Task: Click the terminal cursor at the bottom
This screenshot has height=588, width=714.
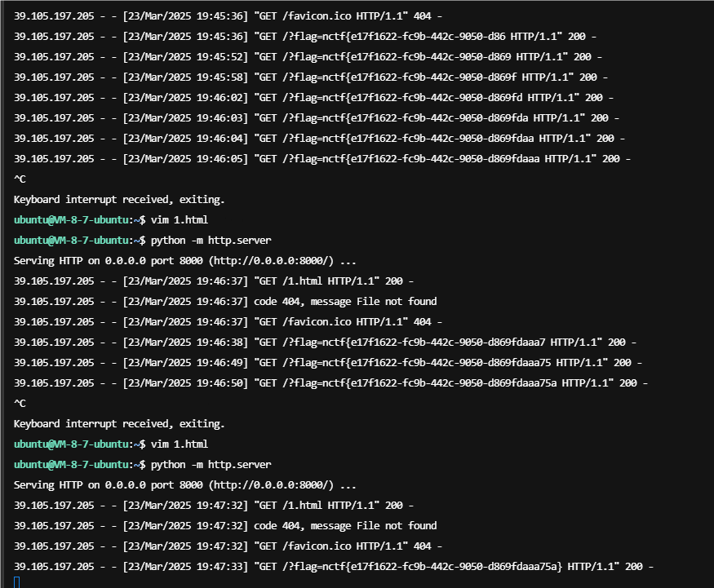Action: point(17,582)
